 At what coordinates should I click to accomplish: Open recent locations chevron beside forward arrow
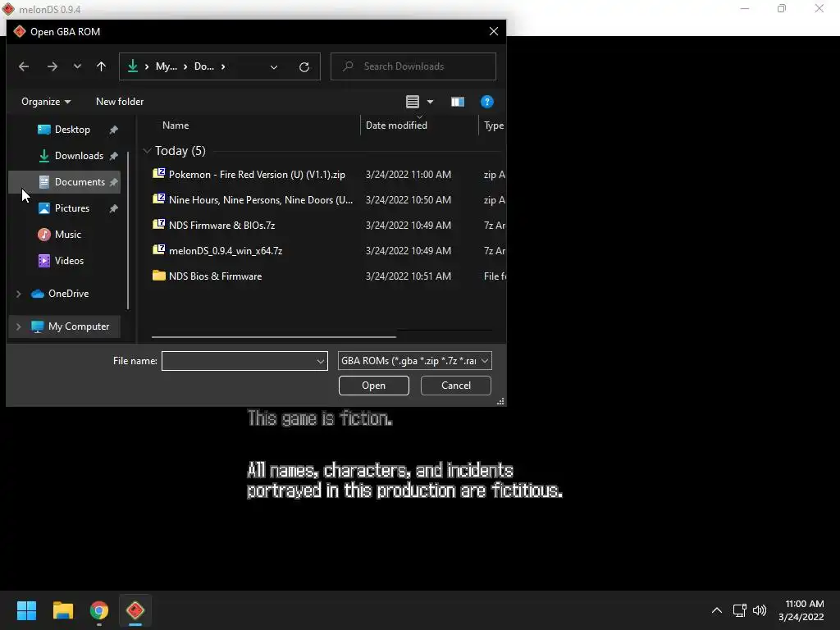(x=77, y=66)
